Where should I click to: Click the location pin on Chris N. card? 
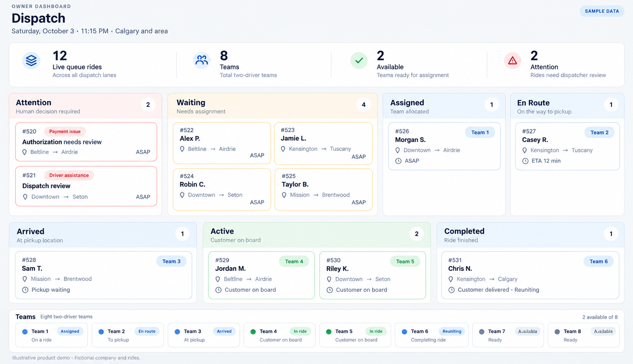coord(451,279)
